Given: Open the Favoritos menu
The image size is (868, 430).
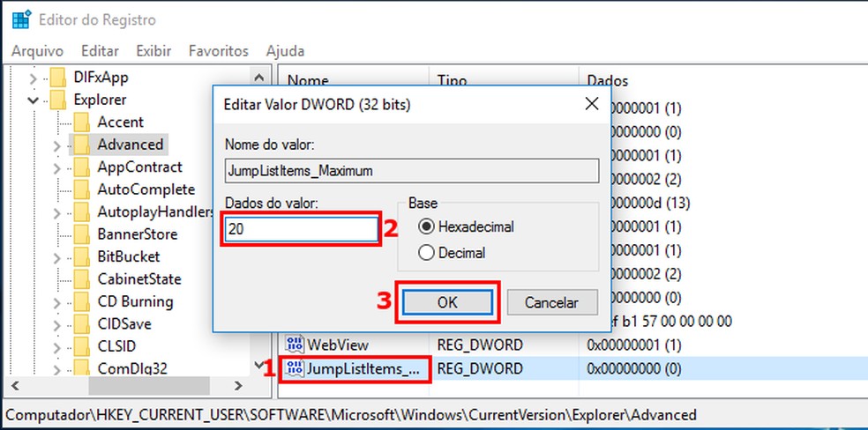Looking at the screenshot, I should 219,51.
